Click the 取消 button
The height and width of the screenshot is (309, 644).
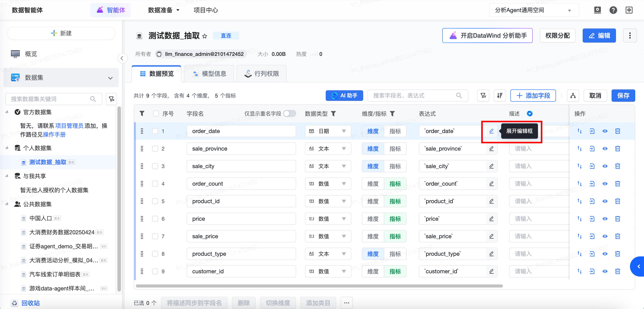(x=595, y=95)
